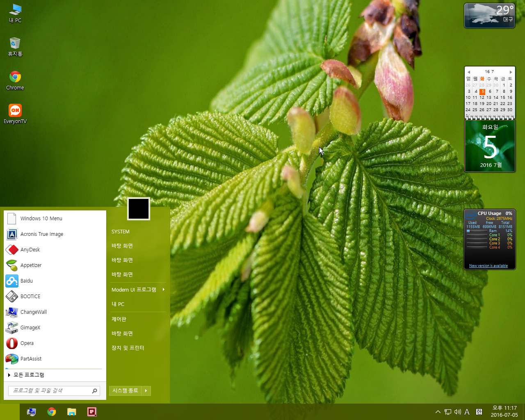Open the arrow next to 시스템 종료
The width and height of the screenshot is (525, 420).
pyautogui.click(x=146, y=391)
